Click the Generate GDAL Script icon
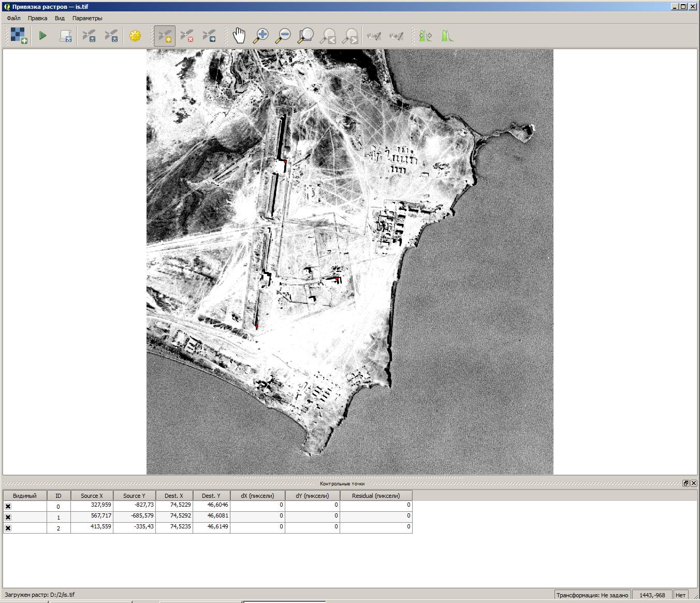 coord(65,36)
